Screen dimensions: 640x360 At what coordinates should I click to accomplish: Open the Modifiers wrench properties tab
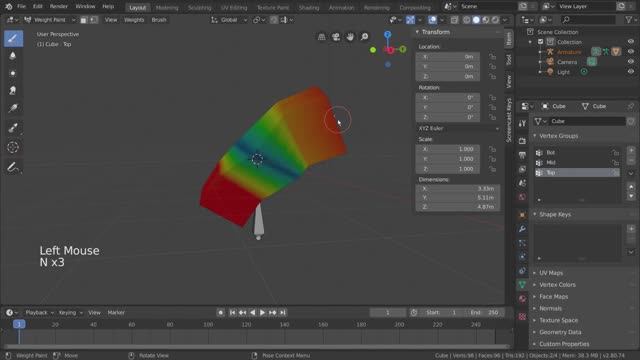tap(522, 229)
